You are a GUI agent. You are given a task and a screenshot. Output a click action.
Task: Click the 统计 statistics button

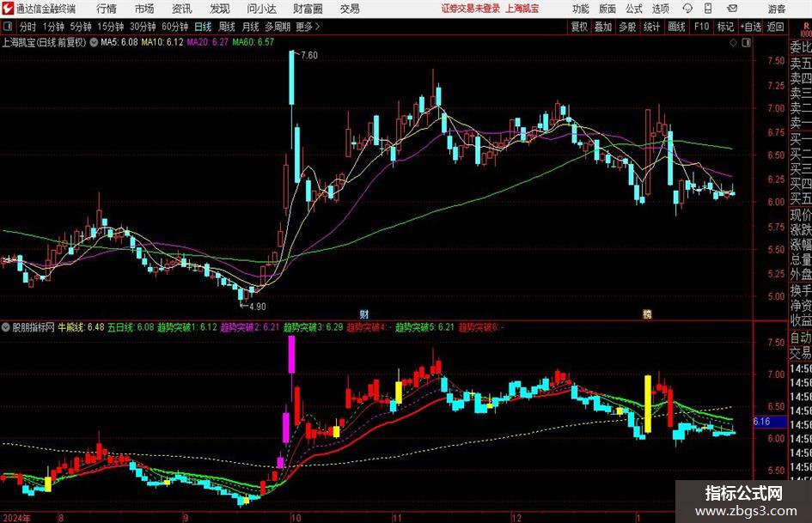tap(651, 27)
